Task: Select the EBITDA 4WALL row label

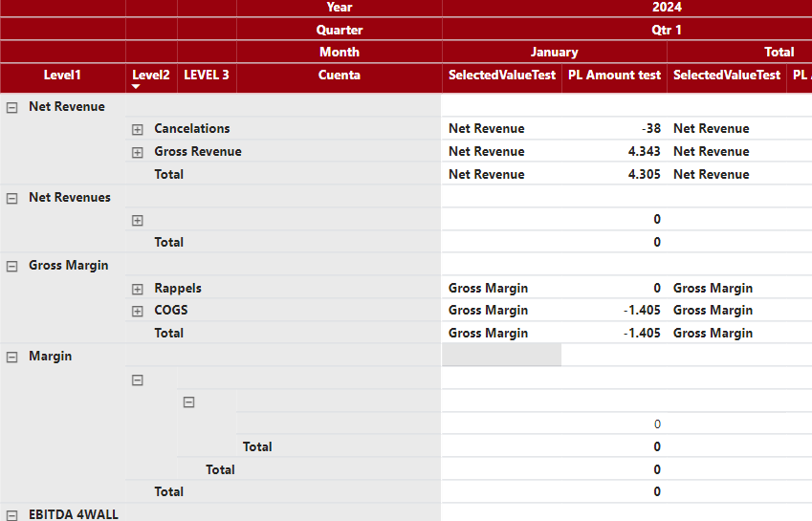Action: click(x=74, y=514)
